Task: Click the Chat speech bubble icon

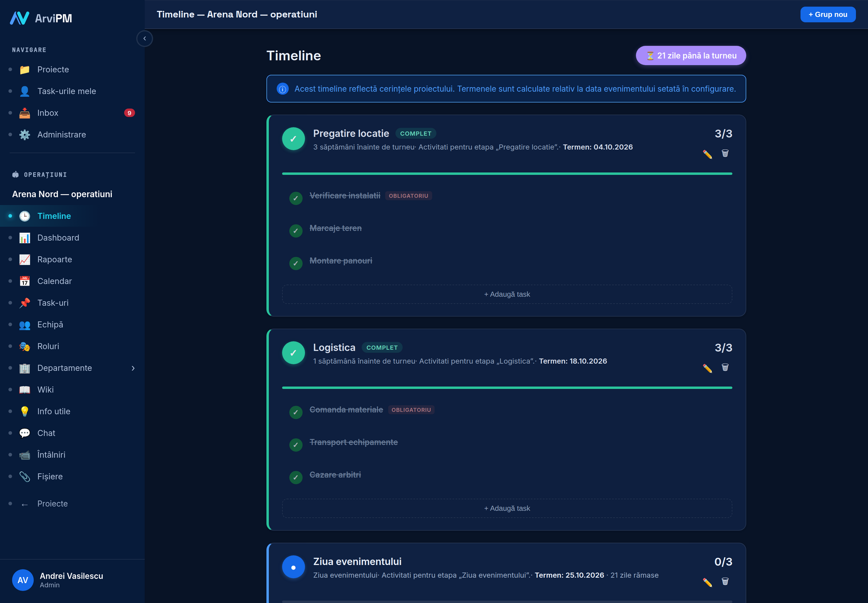Action: point(25,433)
